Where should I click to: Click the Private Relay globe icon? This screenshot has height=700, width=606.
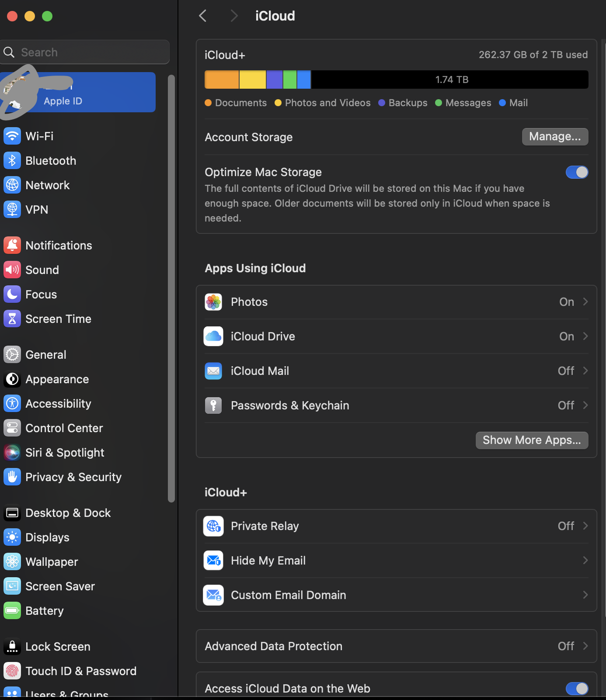point(213,526)
